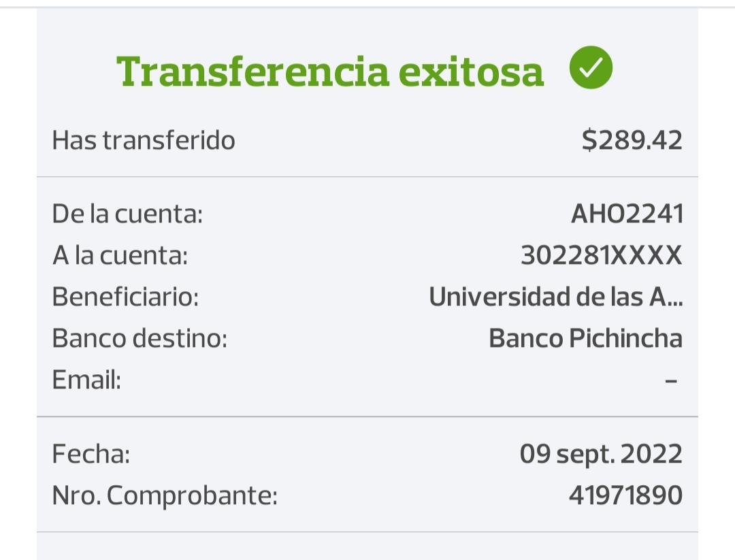Click the Beneficiario label
The height and width of the screenshot is (560, 735).
tap(125, 297)
